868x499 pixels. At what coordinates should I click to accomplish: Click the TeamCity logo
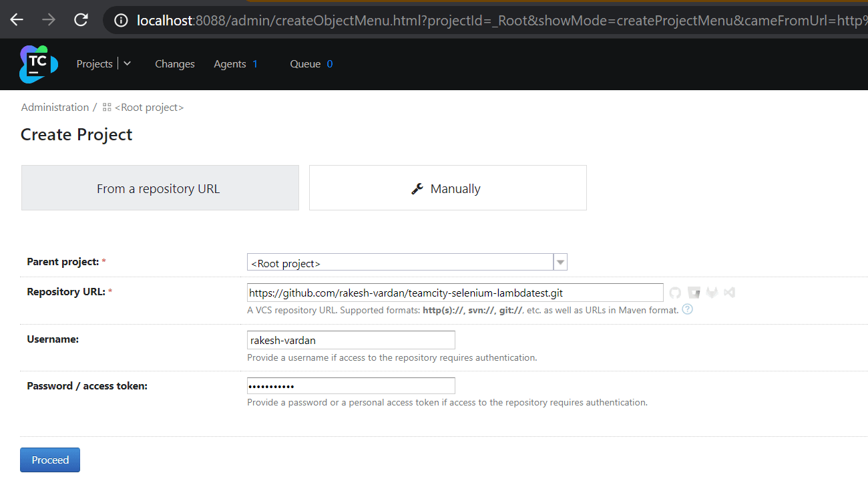38,64
